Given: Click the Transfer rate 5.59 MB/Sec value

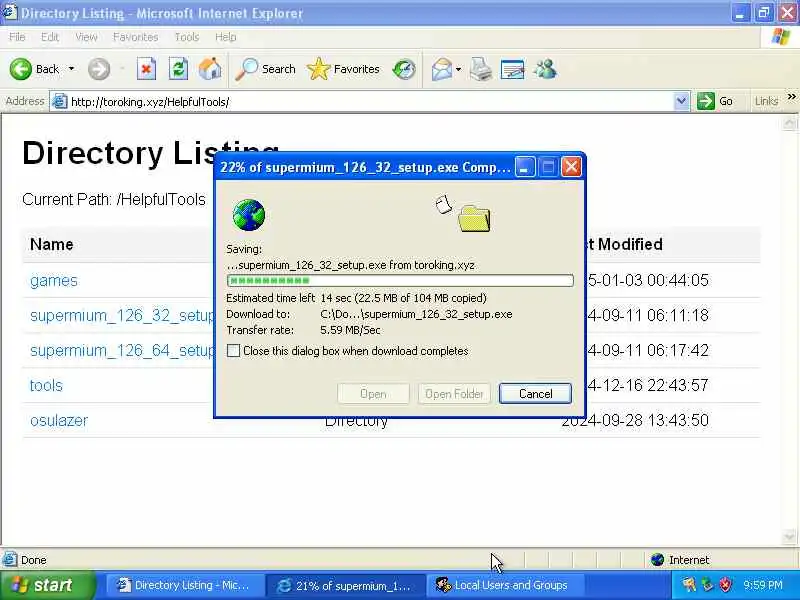Looking at the screenshot, I should pos(351,330).
